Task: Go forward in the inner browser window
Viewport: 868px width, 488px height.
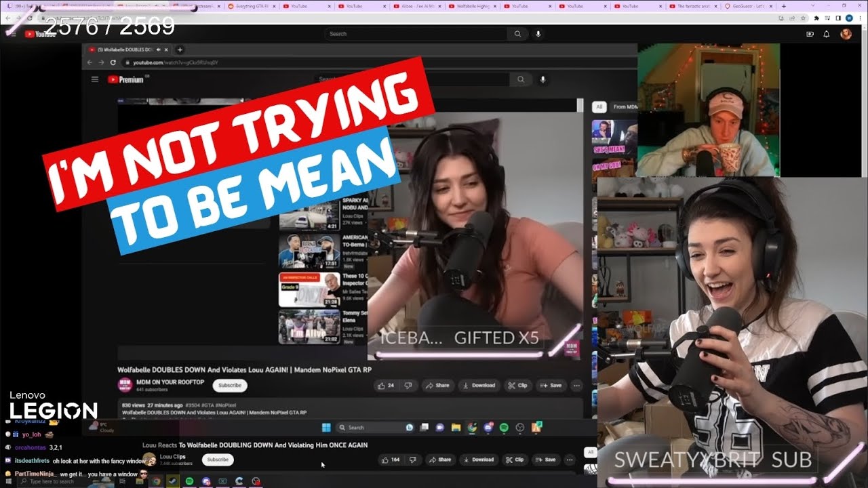Action: point(102,62)
